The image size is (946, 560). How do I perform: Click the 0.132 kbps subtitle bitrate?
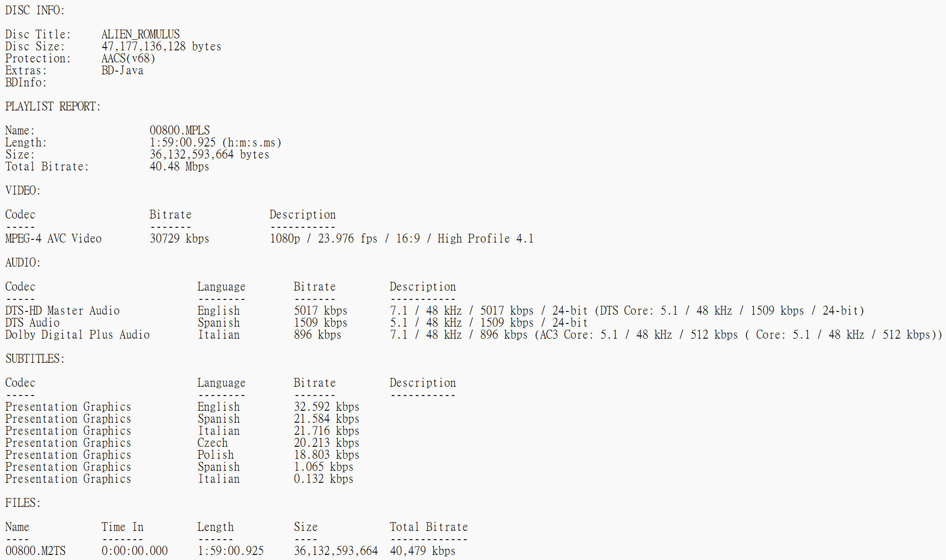click(x=323, y=479)
